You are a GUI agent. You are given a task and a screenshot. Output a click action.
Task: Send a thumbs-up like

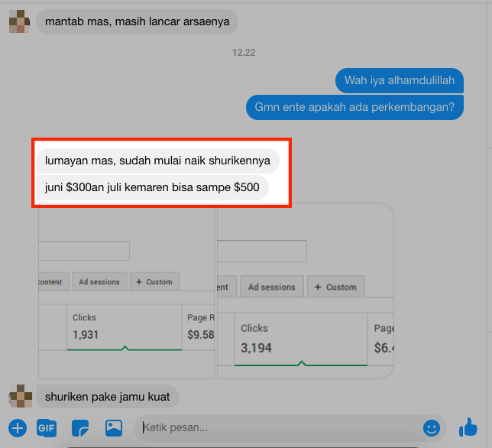pos(468,427)
